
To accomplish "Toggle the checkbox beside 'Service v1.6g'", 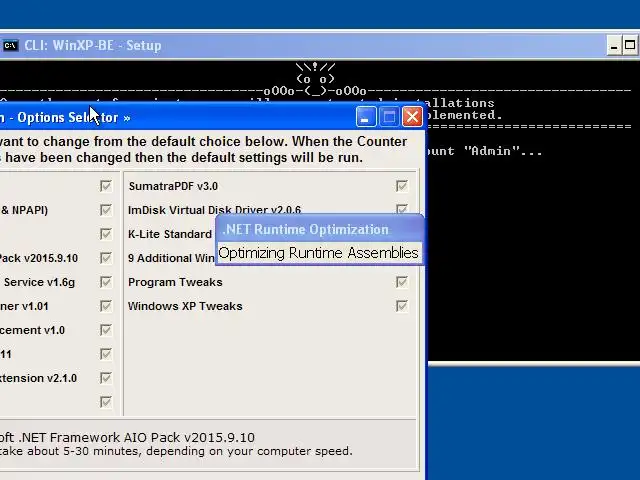I will (106, 282).
